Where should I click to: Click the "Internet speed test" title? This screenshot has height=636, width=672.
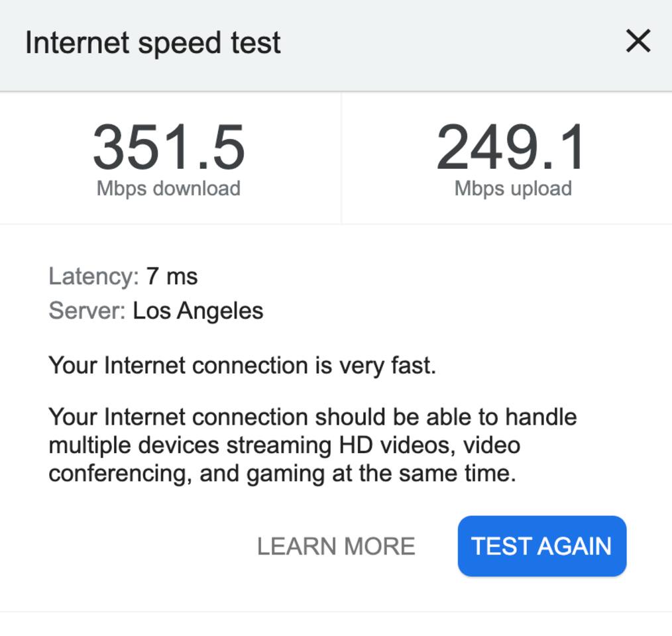pos(152,42)
